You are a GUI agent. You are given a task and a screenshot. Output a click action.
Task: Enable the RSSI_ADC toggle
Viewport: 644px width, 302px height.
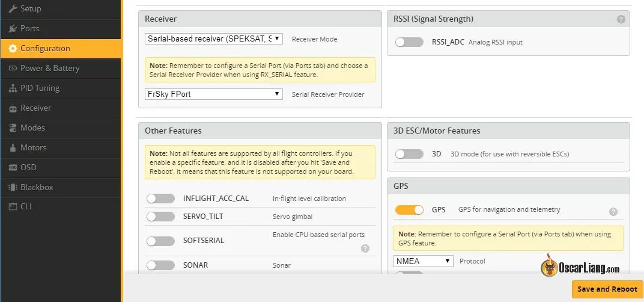(x=409, y=42)
